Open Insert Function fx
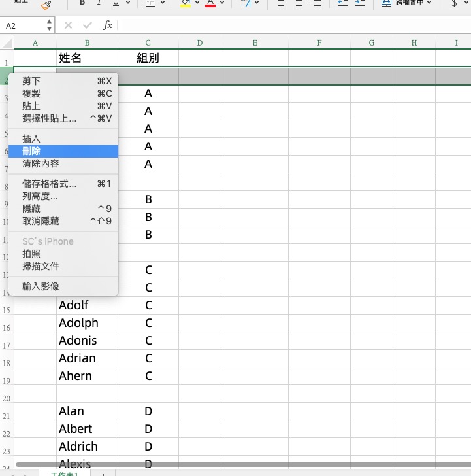471x476 pixels. click(x=108, y=25)
